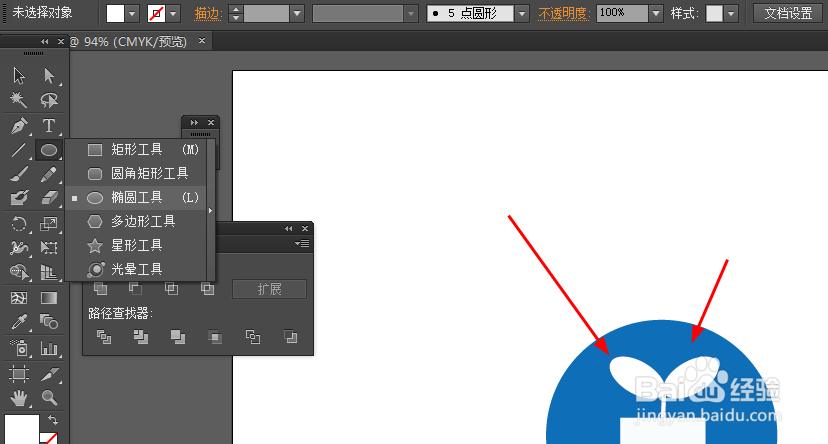Open the Pathfinder panel options menu

303,243
